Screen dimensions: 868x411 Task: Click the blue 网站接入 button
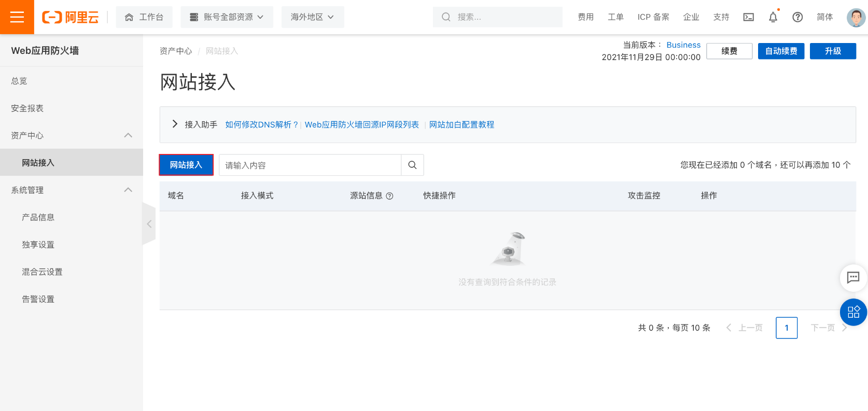(186, 165)
